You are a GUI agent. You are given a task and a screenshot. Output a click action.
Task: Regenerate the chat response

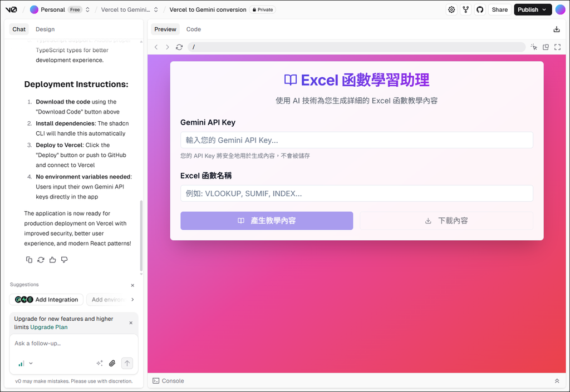[41, 260]
